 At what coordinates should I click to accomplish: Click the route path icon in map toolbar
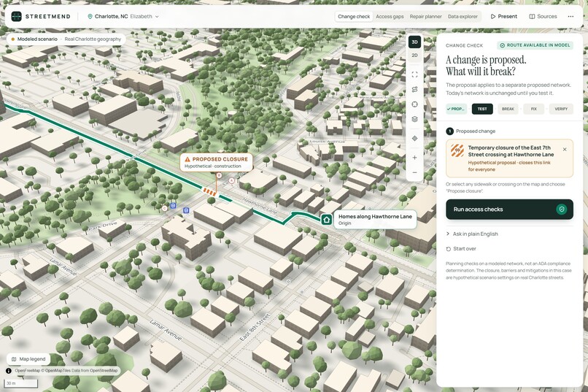pos(414,89)
